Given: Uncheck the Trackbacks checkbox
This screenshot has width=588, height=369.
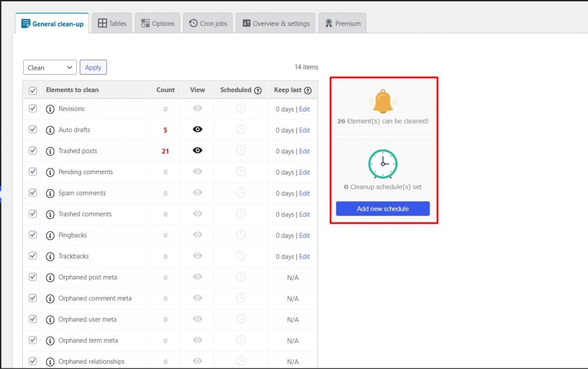Looking at the screenshot, I should click(x=33, y=255).
